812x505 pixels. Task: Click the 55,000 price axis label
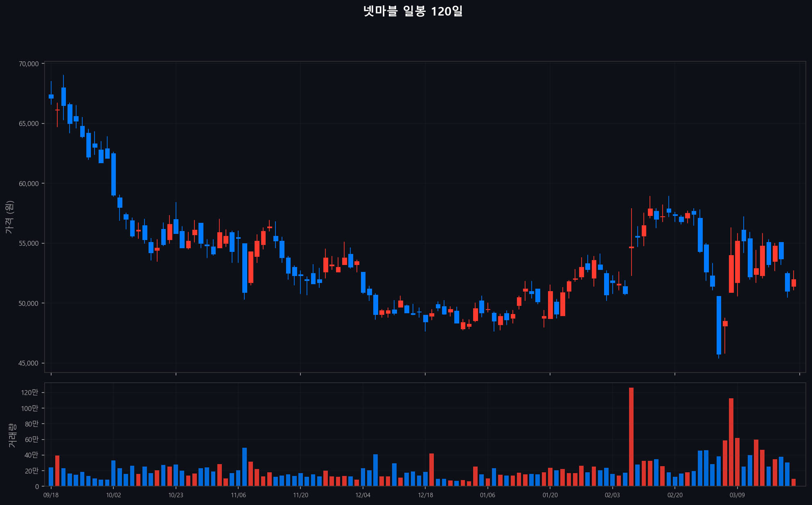(x=29, y=243)
